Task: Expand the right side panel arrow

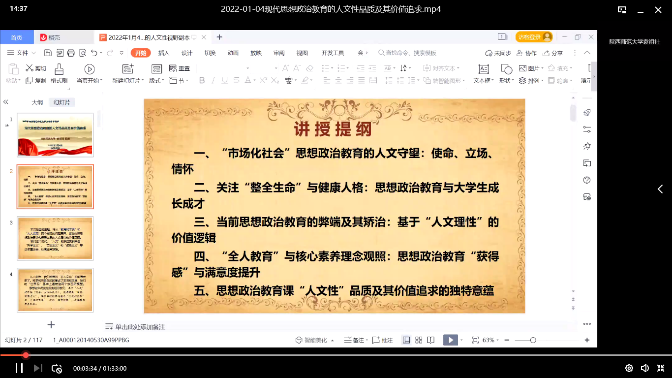Action: 660,189
